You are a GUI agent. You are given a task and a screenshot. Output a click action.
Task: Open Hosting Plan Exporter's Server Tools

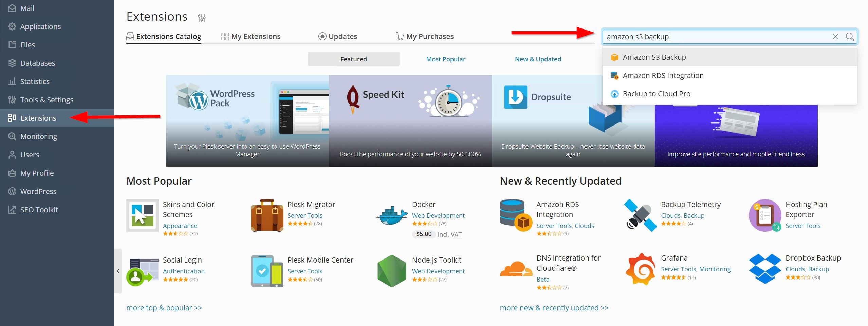click(803, 226)
